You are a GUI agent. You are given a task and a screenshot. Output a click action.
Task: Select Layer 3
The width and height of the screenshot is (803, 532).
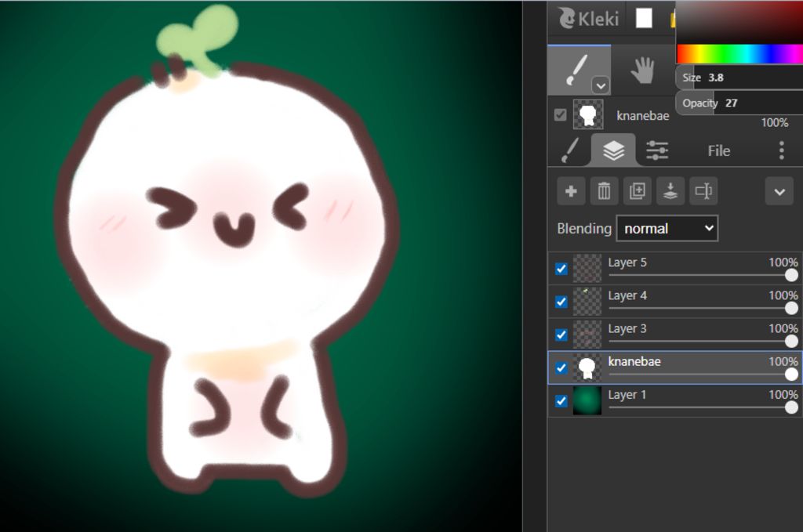(675, 335)
